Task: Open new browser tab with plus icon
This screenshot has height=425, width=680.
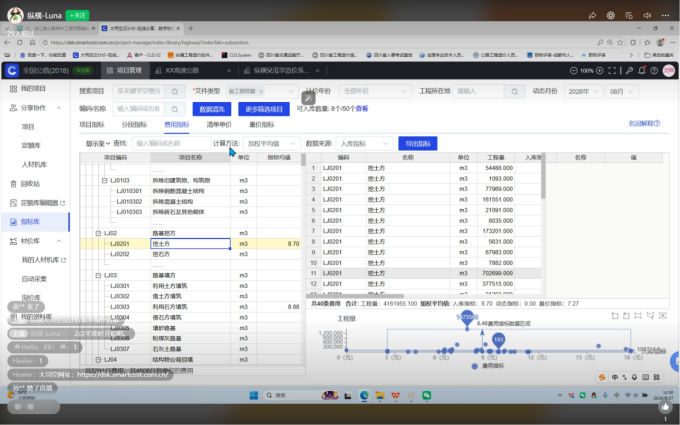Action: coord(190,28)
